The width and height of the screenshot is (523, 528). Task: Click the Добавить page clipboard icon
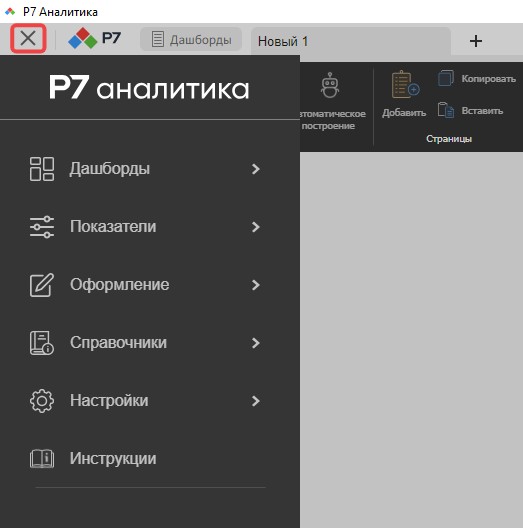[x=405, y=85]
